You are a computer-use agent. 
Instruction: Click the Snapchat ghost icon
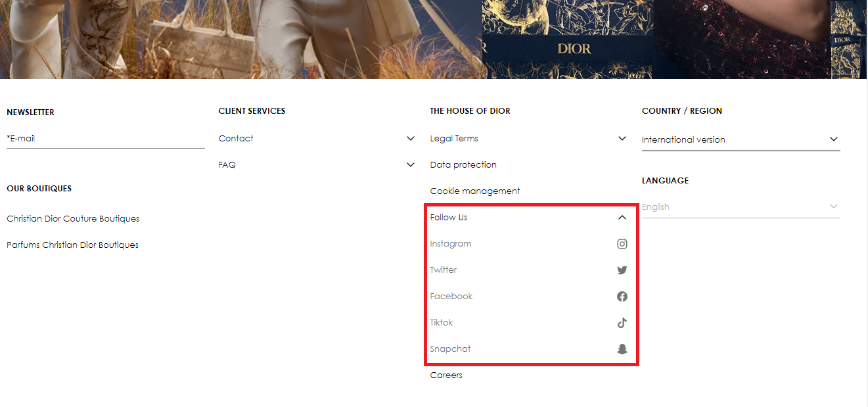[622, 349]
